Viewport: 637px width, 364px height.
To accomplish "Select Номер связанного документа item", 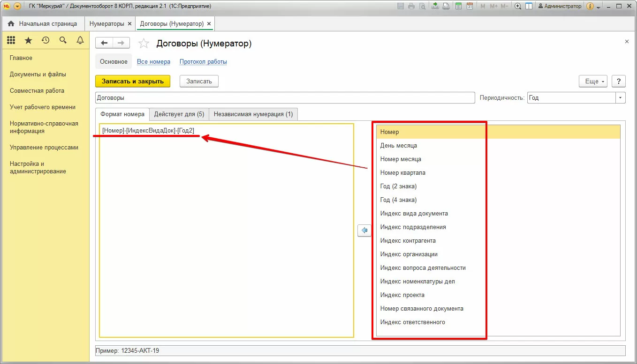I will click(499, 309).
